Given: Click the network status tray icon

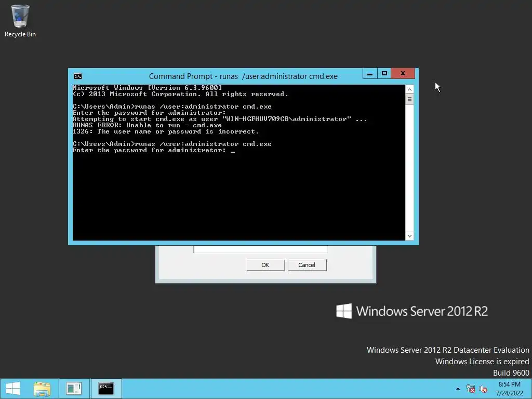Looking at the screenshot, I should (470, 389).
